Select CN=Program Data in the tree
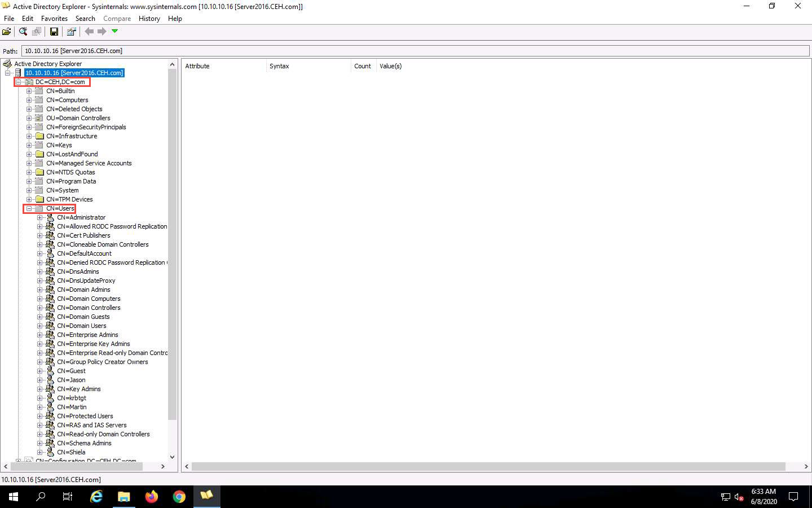This screenshot has height=508, width=812. [71, 181]
